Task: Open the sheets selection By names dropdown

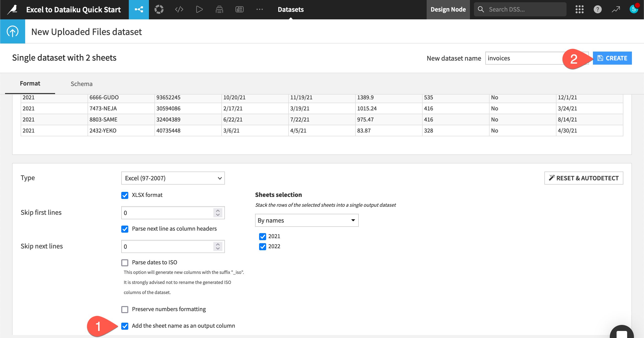Action: (x=306, y=220)
